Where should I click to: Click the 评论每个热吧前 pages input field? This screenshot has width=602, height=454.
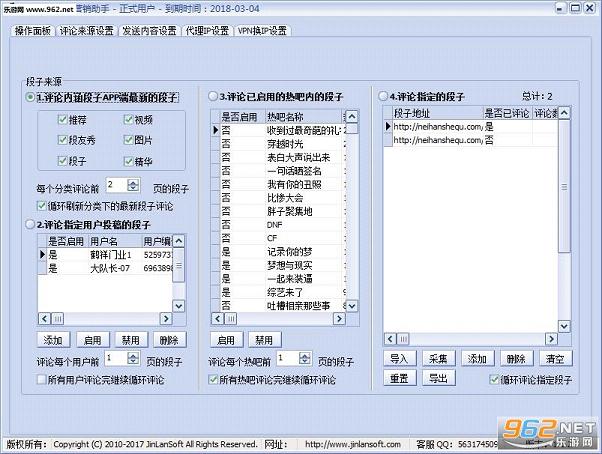click(x=288, y=358)
